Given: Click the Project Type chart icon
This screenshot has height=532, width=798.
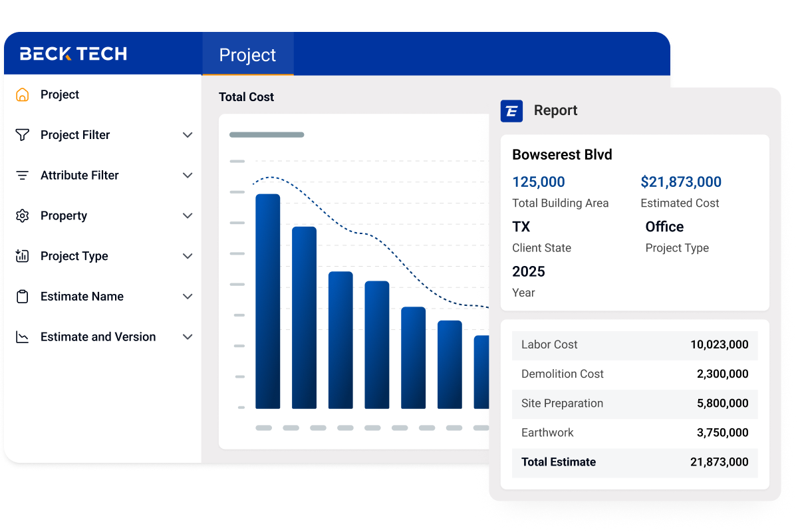Looking at the screenshot, I should tap(23, 256).
